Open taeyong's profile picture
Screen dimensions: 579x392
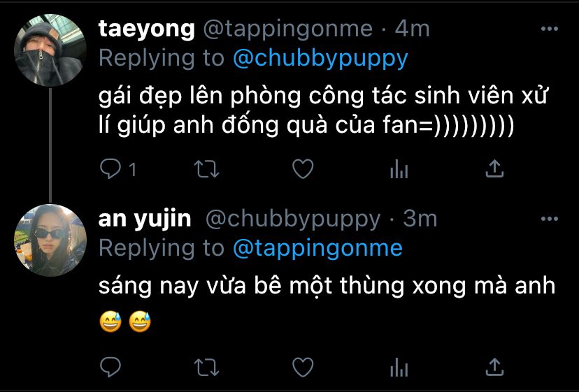click(x=50, y=50)
